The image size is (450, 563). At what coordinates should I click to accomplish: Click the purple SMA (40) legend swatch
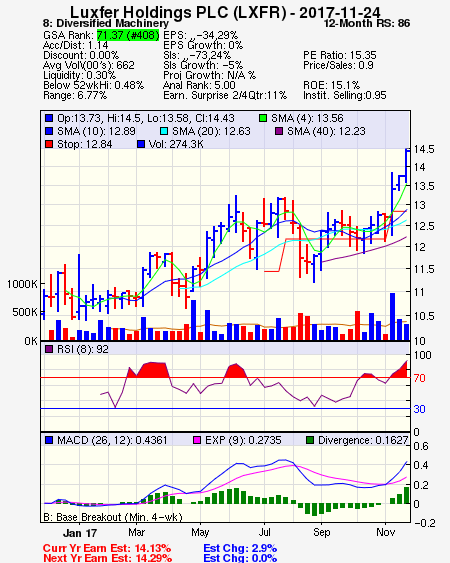[x=279, y=131]
